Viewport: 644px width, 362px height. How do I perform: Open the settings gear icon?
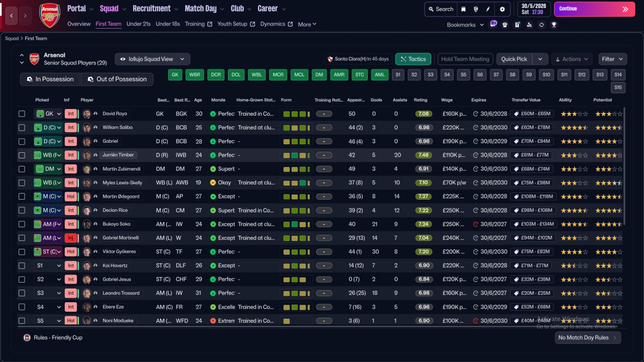tap(502, 9)
